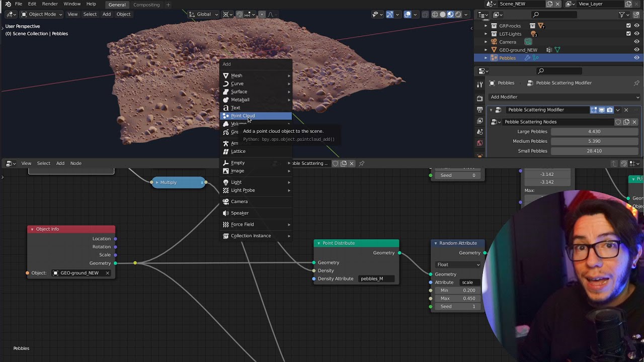Add a new workspace tab
This screenshot has height=362, width=644.
pyautogui.click(x=168, y=5)
